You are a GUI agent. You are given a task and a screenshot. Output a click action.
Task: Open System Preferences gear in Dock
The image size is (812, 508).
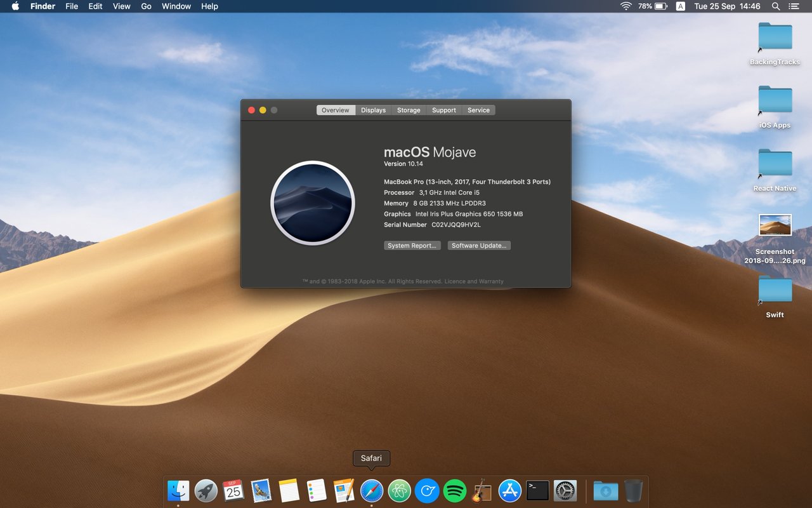coord(565,490)
